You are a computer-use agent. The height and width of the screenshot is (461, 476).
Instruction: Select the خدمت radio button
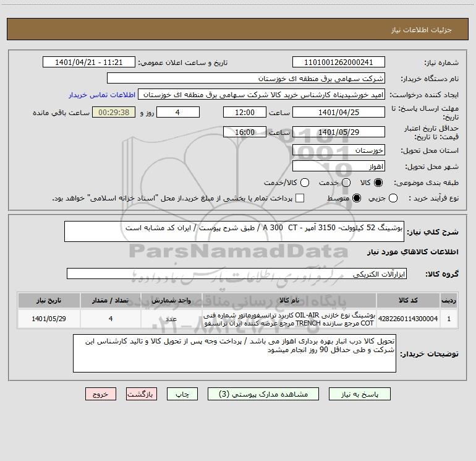pyautogui.click(x=346, y=183)
